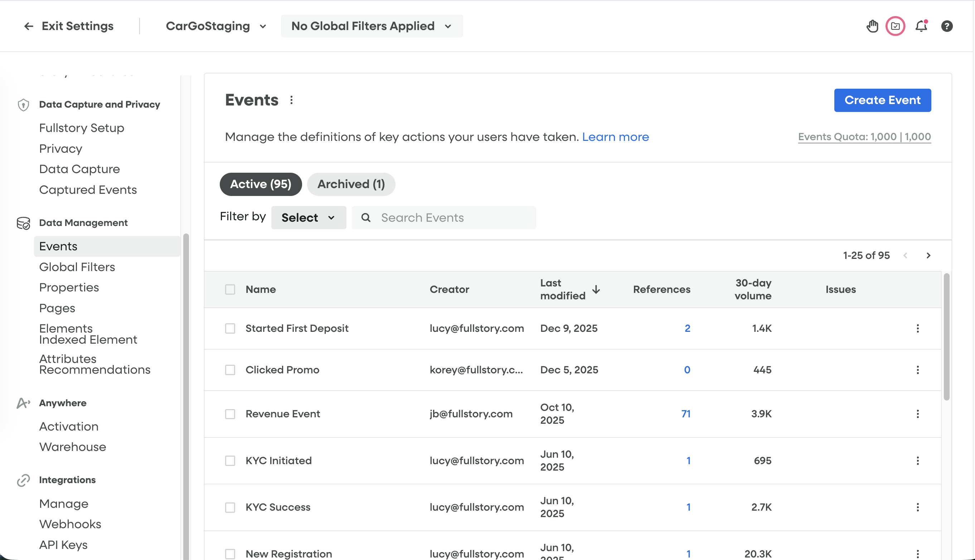Open the No Global Filters Applied dropdown
975x560 pixels.
(372, 26)
